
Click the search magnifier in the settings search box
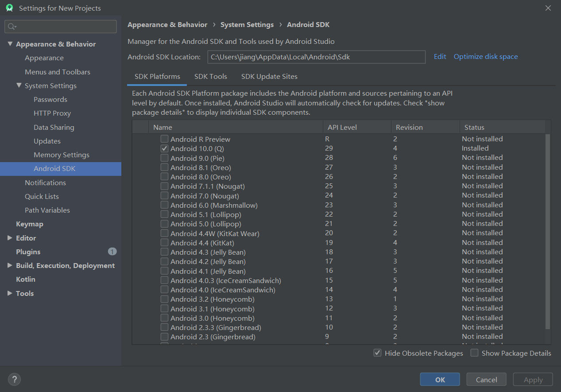click(10, 26)
